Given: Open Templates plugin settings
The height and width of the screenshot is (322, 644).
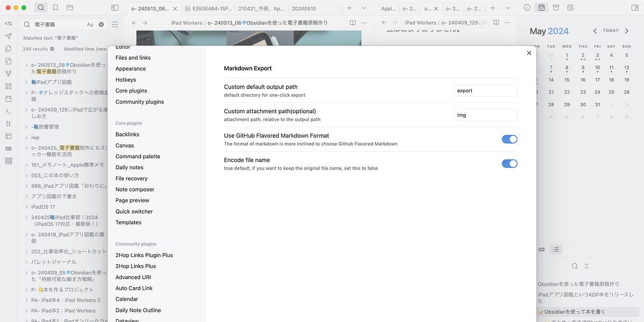Looking at the screenshot, I should click(x=128, y=222).
